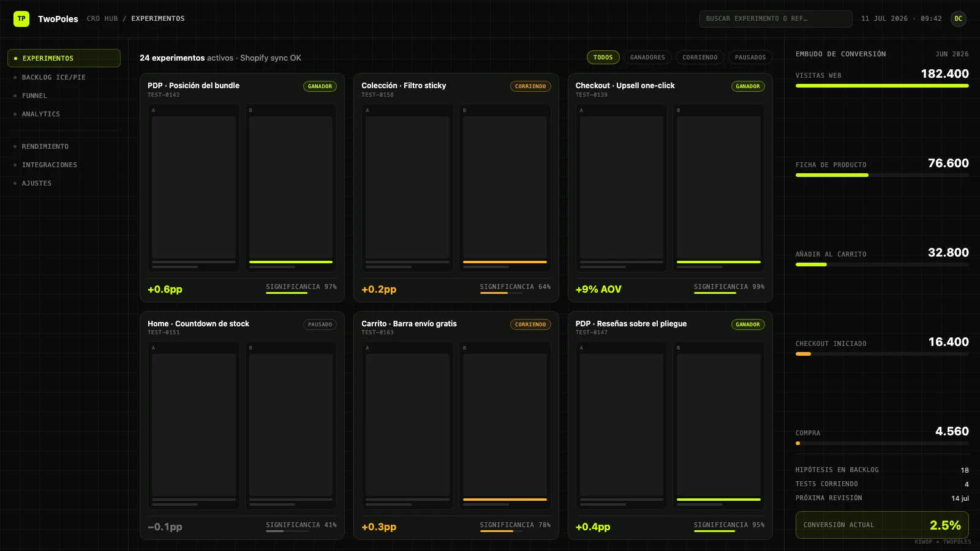980x551 pixels.
Task: Open the Home · Countdown de stock experiment
Action: tap(243, 425)
